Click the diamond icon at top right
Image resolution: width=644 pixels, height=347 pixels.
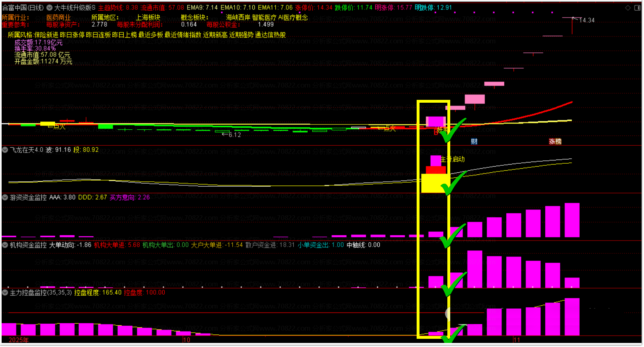point(628,7)
